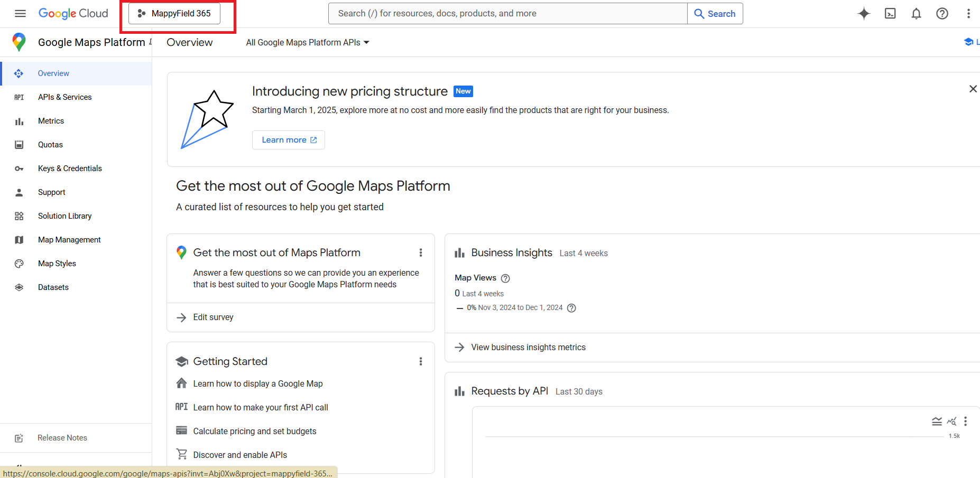Click the Edit survey link
This screenshot has width=980, height=478.
click(213, 317)
